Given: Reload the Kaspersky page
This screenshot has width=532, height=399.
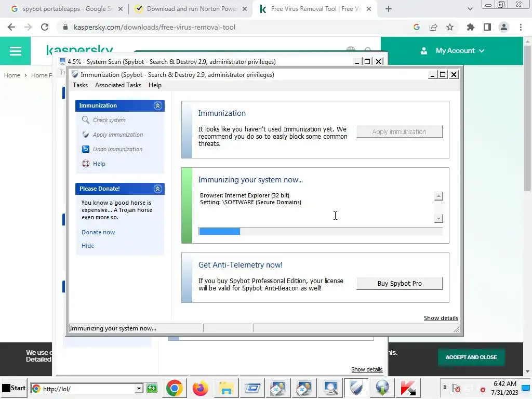Looking at the screenshot, I should tap(45, 27).
